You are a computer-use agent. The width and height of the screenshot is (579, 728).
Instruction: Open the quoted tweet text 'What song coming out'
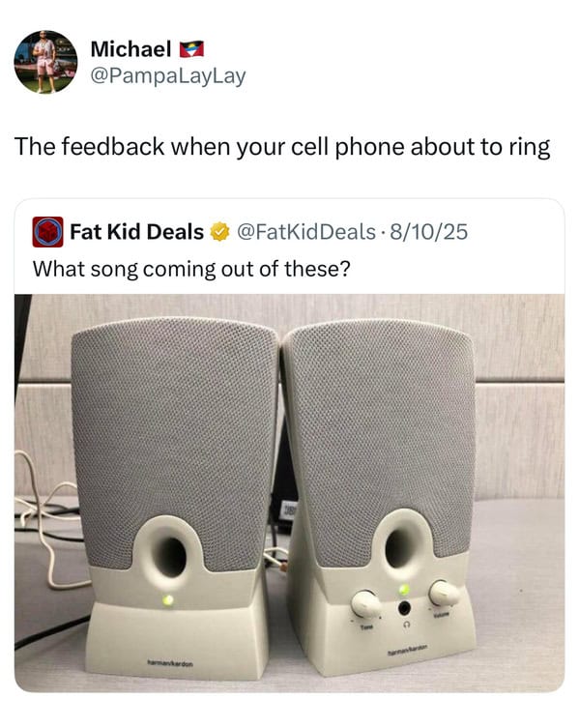point(191,269)
